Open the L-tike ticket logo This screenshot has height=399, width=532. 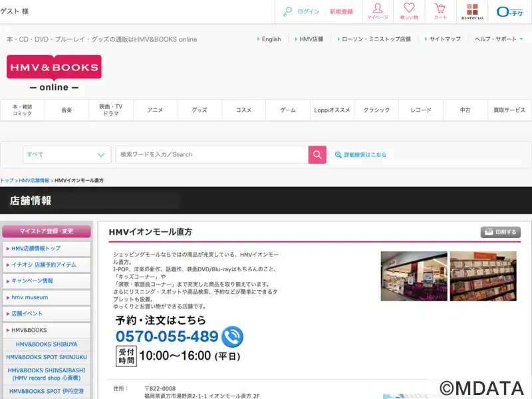(x=509, y=12)
